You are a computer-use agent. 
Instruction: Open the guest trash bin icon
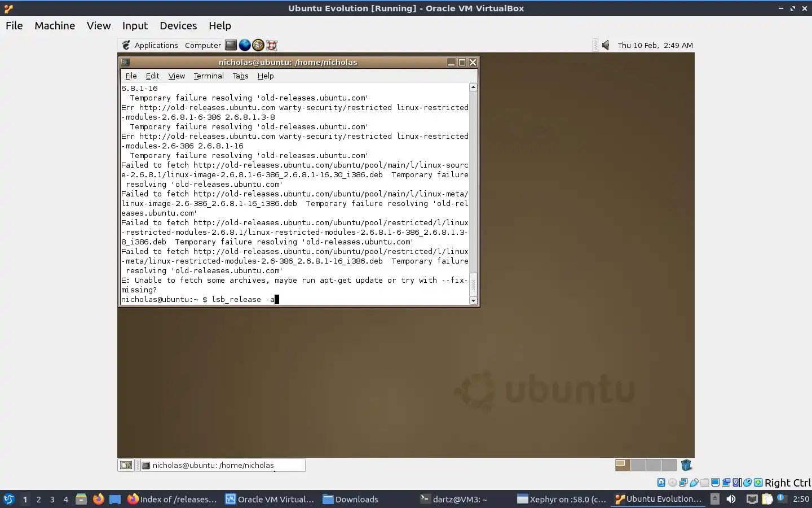tap(686, 465)
